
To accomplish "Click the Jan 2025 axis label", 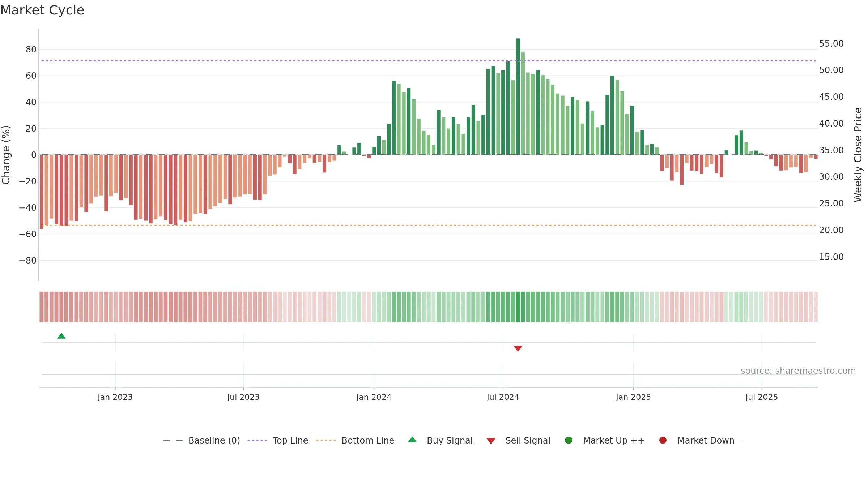I will (x=633, y=397).
